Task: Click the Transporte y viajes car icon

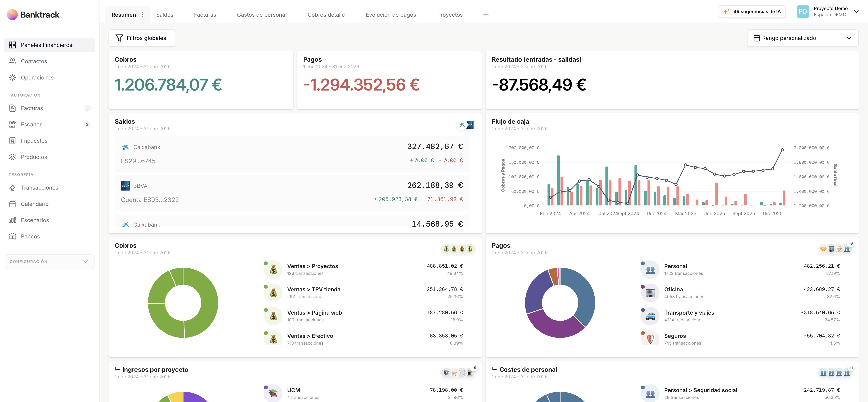Action: [650, 316]
